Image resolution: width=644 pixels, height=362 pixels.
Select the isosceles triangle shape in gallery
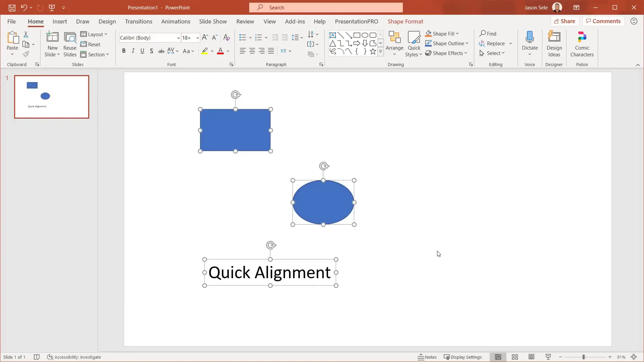point(333,43)
